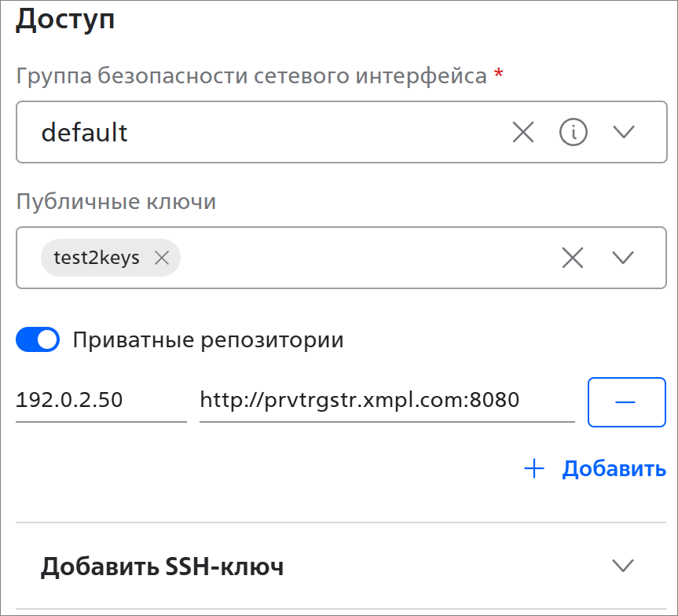Expand the public keys dropdown arrow
678x616 pixels.
point(624,258)
